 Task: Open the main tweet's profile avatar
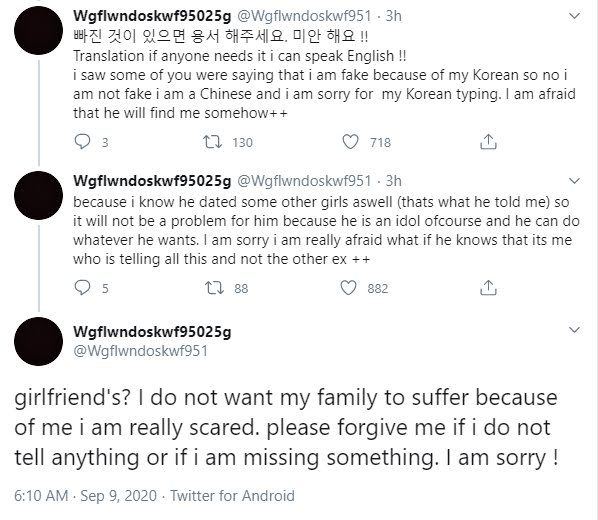pos(39,341)
